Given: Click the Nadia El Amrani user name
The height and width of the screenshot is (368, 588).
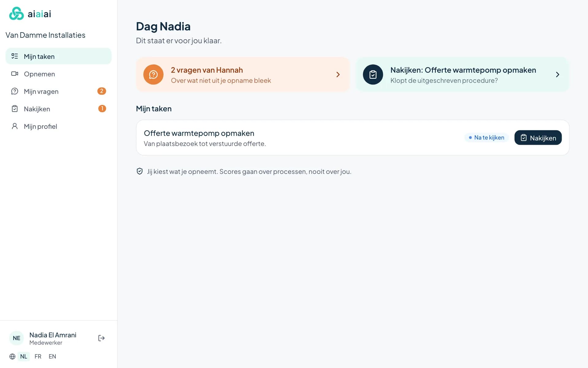Looking at the screenshot, I should pos(53,335).
